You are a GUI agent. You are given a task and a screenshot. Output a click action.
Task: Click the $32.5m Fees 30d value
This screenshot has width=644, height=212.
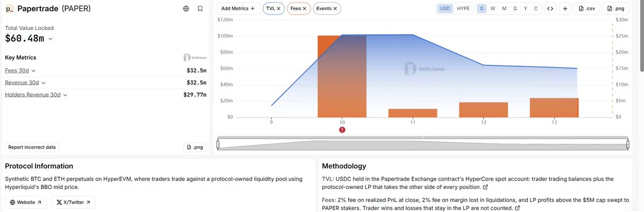[196, 70]
